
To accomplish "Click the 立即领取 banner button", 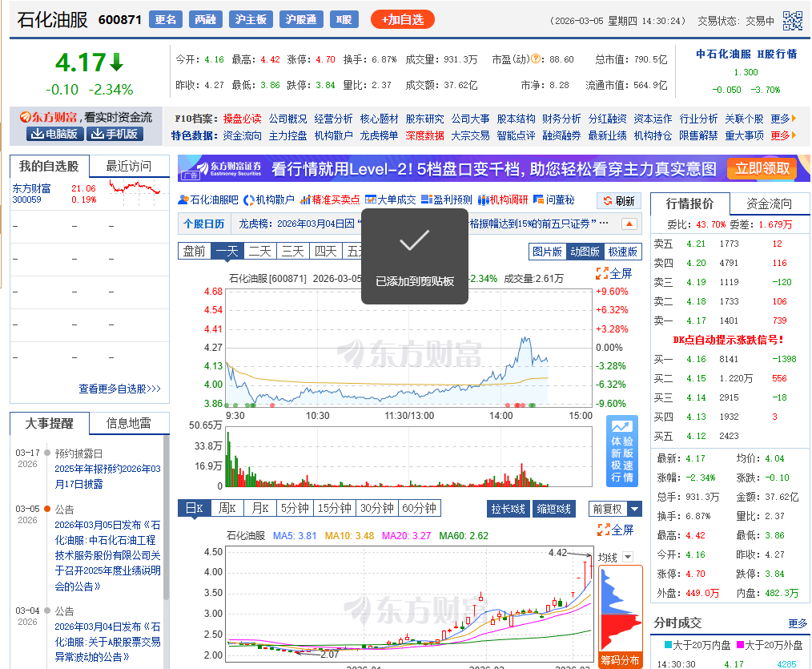I will coord(762,169).
